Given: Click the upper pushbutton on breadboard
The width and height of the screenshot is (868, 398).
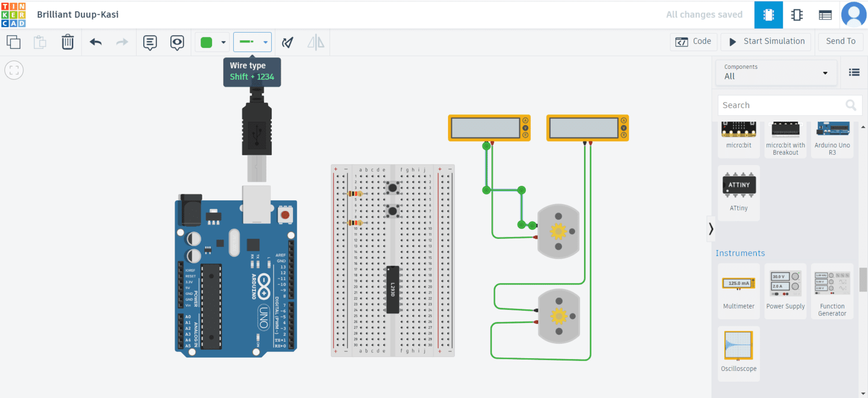Looking at the screenshot, I should tap(392, 188).
